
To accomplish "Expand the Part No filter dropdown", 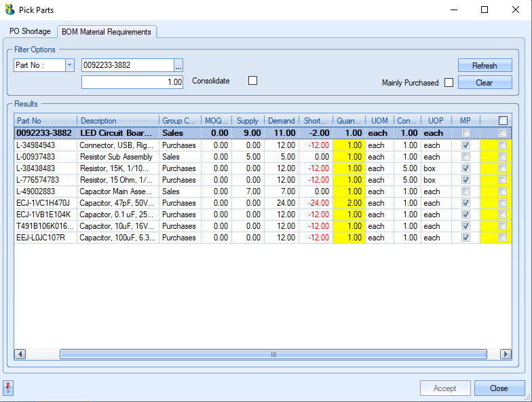I will click(x=69, y=65).
